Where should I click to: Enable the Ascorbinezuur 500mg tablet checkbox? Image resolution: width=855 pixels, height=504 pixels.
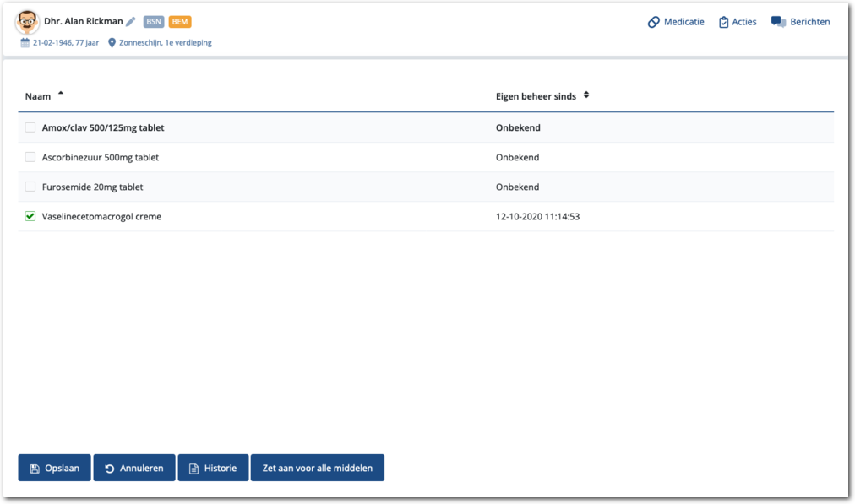coord(30,157)
